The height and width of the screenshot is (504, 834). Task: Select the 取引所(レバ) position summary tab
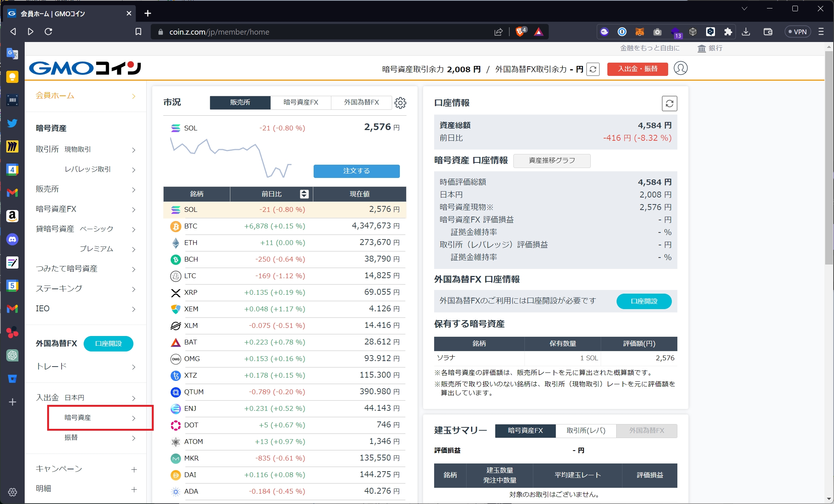(x=586, y=431)
